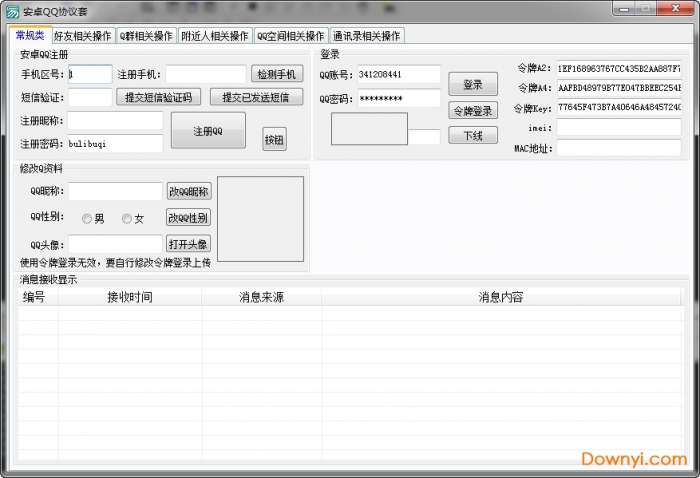The height and width of the screenshot is (478, 700).
Task: Click the avatar preview box in 修改Q资料
Action: tap(260, 219)
